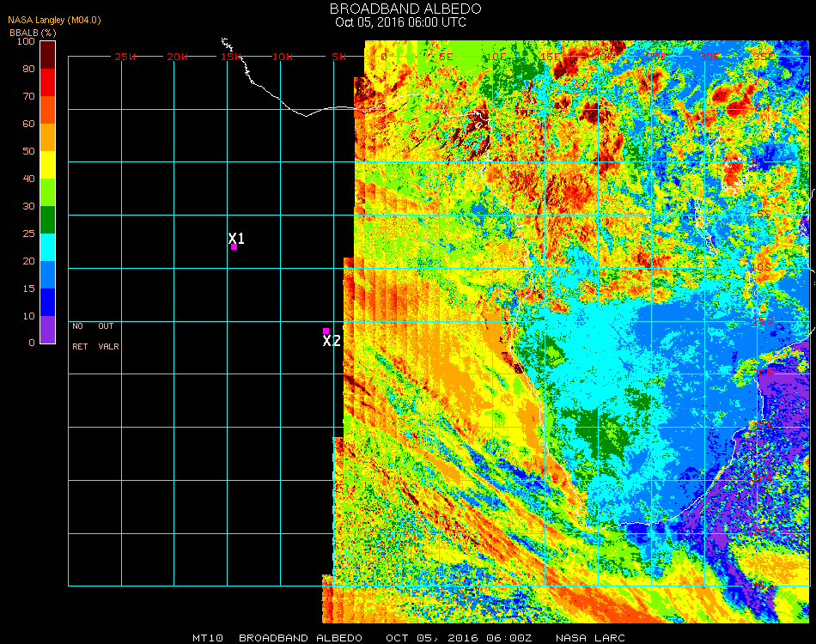Select the cyan 20-25 colorbar segment

coord(48,247)
